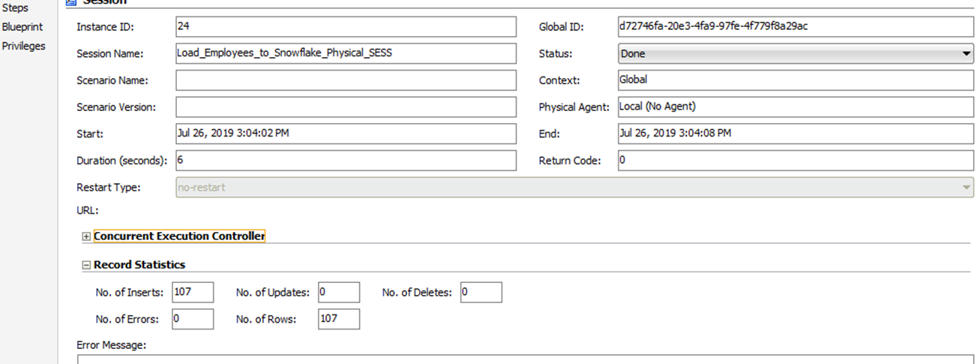Click into the Session Name field

(346, 54)
